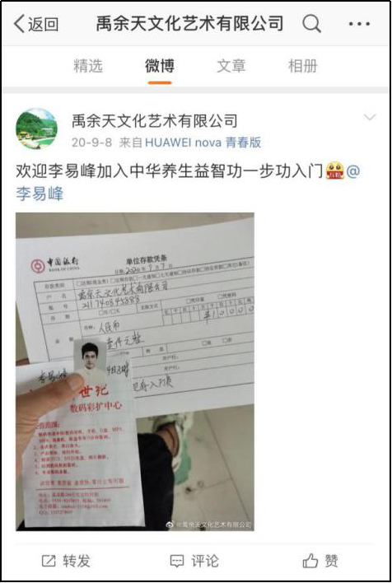The height and width of the screenshot is (583, 392).
Task: Expand the post options chevron
Action: pos(370,118)
